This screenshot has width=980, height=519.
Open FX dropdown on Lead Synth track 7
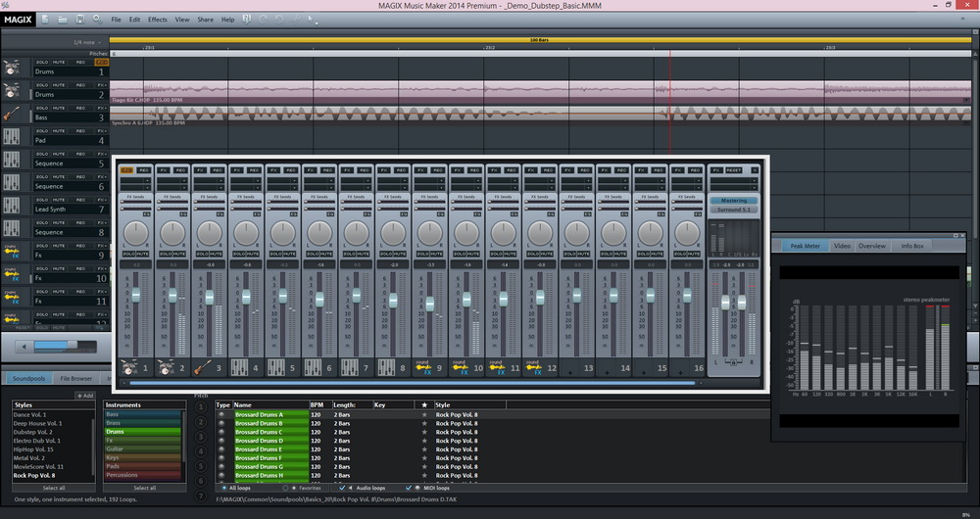tap(101, 200)
